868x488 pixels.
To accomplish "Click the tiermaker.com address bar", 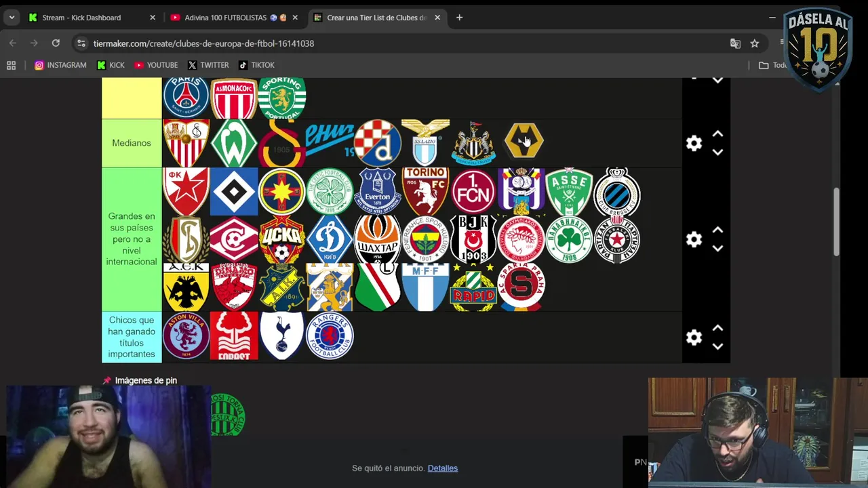I will click(407, 43).
